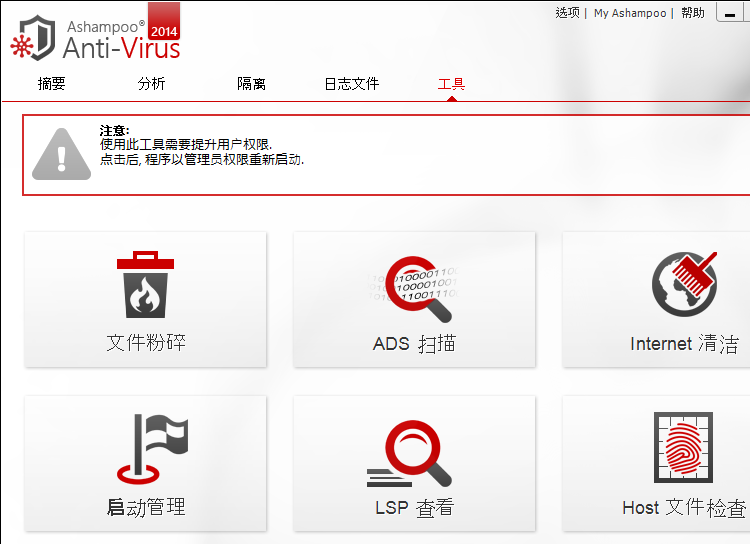Screen dimensions: 750x544
Task: Select the 工具 tab
Action: [451, 84]
